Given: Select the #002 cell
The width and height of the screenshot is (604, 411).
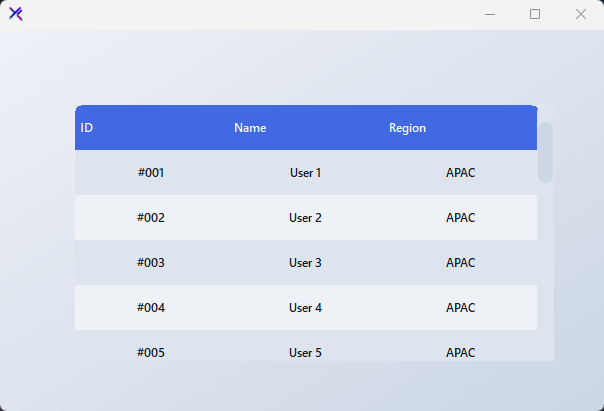Looking at the screenshot, I should pos(151,218).
